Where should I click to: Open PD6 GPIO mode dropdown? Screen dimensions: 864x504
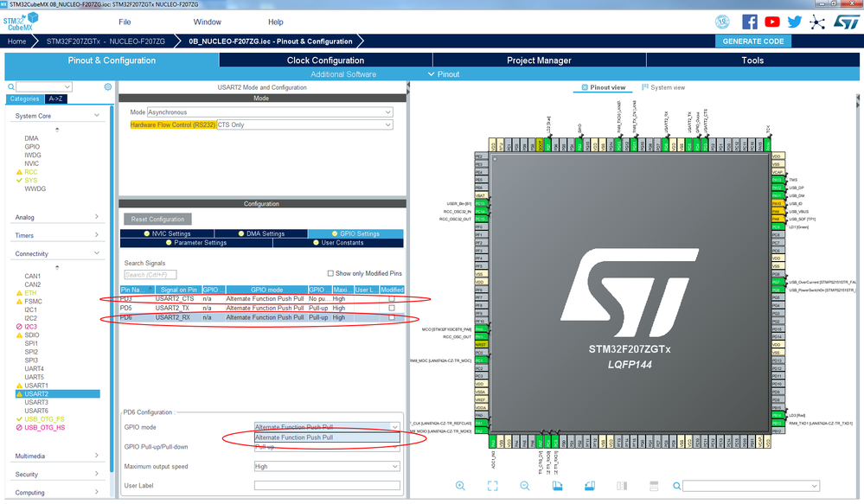point(327,427)
